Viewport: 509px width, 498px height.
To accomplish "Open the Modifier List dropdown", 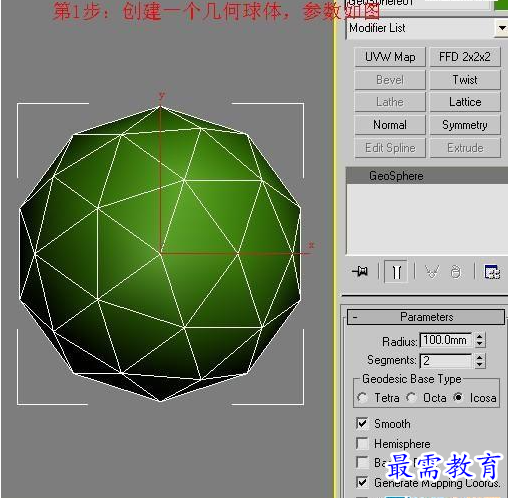I will pos(502,28).
